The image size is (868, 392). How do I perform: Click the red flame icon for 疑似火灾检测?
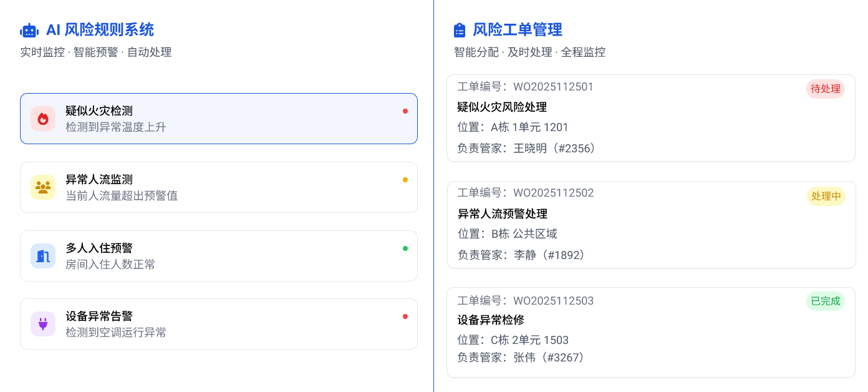click(x=43, y=119)
